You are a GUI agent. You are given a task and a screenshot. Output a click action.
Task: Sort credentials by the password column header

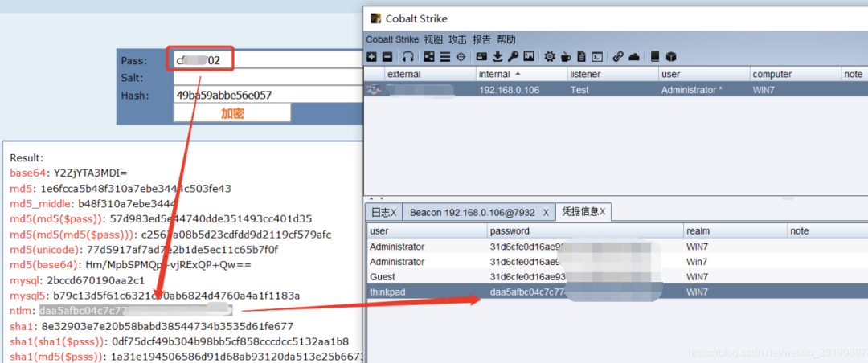[x=586, y=231]
